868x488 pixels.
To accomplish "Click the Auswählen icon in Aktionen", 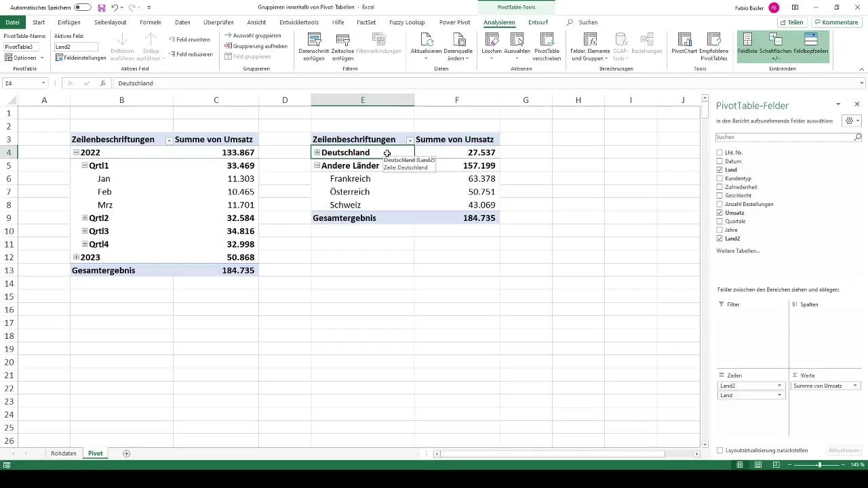I will [517, 39].
